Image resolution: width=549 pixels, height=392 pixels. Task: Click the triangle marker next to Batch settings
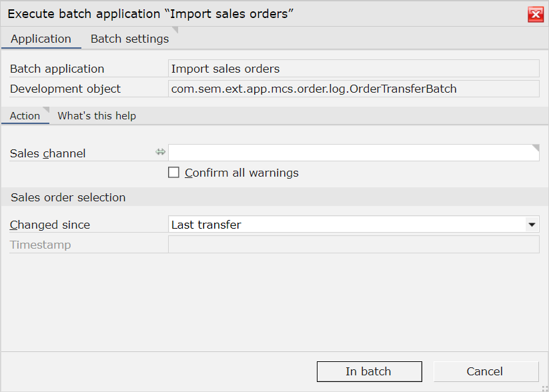(175, 30)
